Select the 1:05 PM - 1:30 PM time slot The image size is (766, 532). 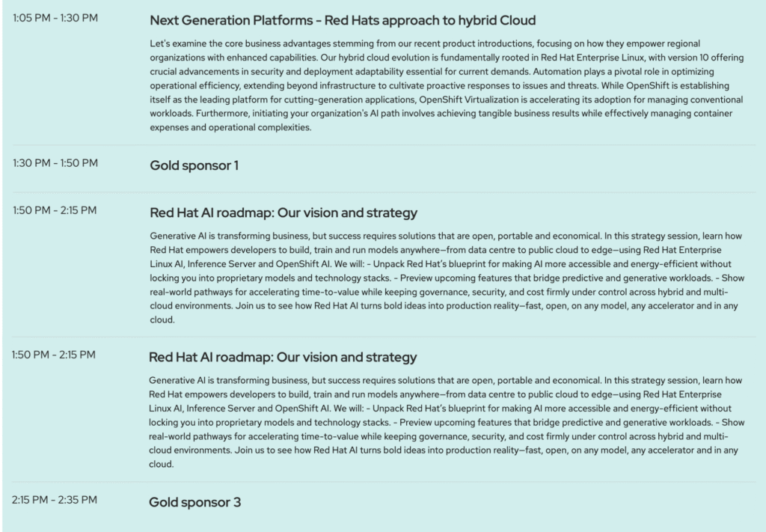coord(55,17)
